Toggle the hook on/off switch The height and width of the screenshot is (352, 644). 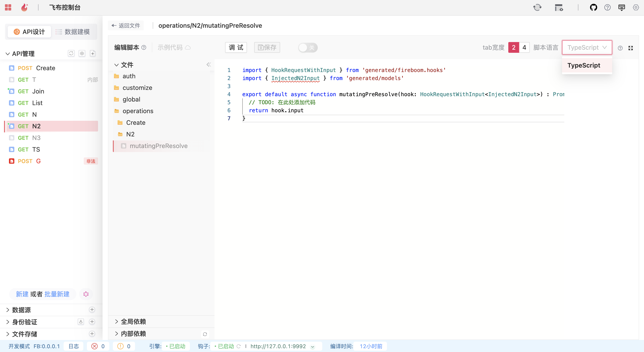tap(308, 47)
